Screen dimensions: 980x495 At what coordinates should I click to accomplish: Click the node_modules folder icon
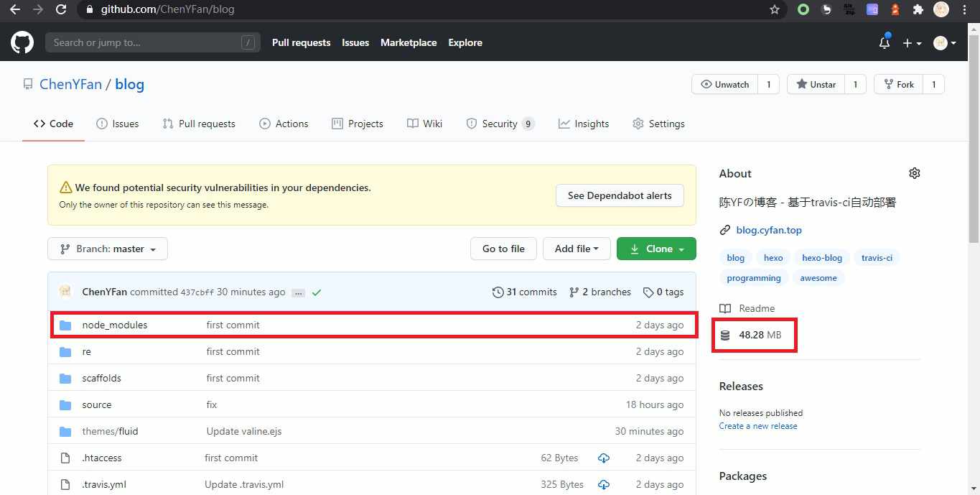point(65,325)
